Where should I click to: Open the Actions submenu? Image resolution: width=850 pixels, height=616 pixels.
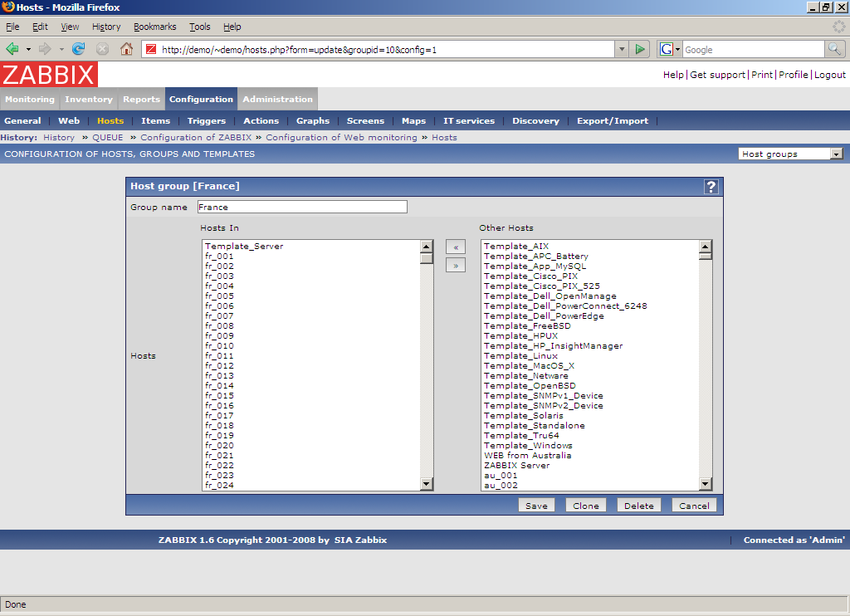pyautogui.click(x=261, y=121)
